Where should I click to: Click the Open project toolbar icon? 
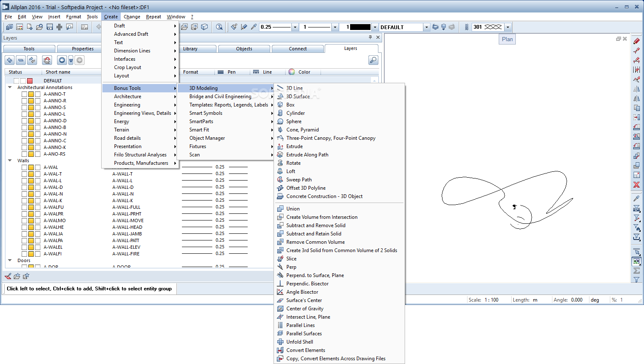(x=40, y=27)
